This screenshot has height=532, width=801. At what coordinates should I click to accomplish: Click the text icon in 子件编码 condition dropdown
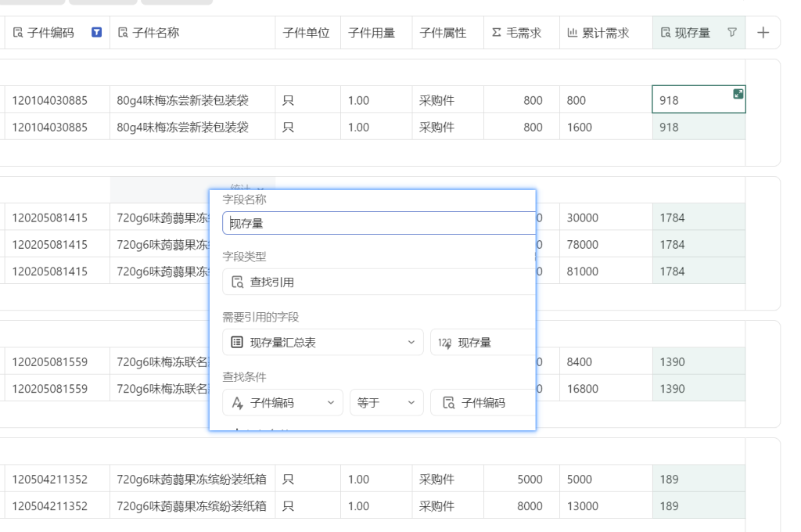point(237,403)
